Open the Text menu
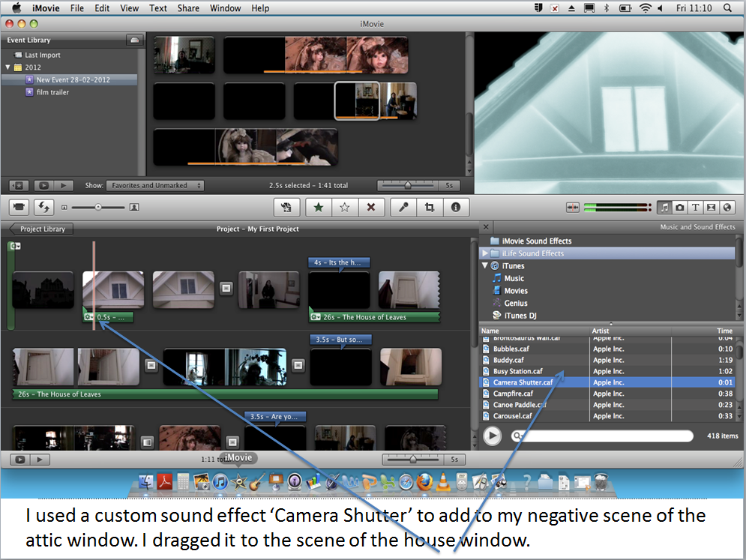Screen dimensions: 746x560 pos(158,8)
